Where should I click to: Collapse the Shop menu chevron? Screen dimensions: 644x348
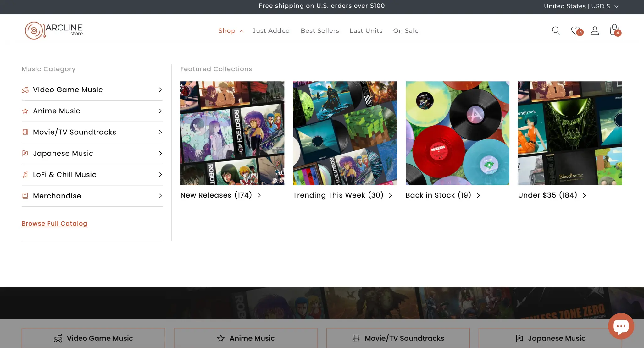pyautogui.click(x=241, y=31)
